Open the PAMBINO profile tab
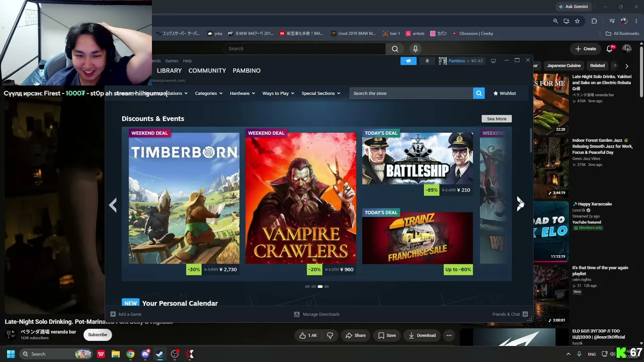Image resolution: width=644 pixels, height=362 pixels. pyautogui.click(x=247, y=70)
